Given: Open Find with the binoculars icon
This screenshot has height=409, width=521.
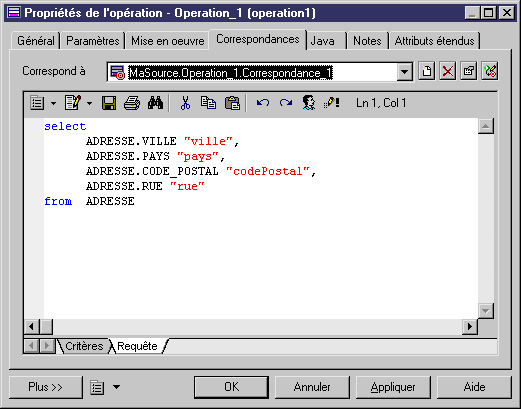Looking at the screenshot, I should point(155,103).
